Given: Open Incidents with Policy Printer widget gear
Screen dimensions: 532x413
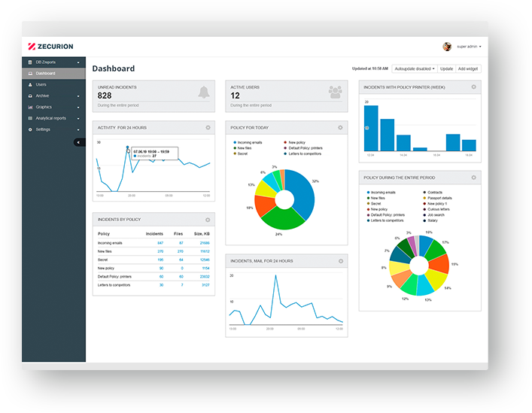Looking at the screenshot, I should coord(473,87).
